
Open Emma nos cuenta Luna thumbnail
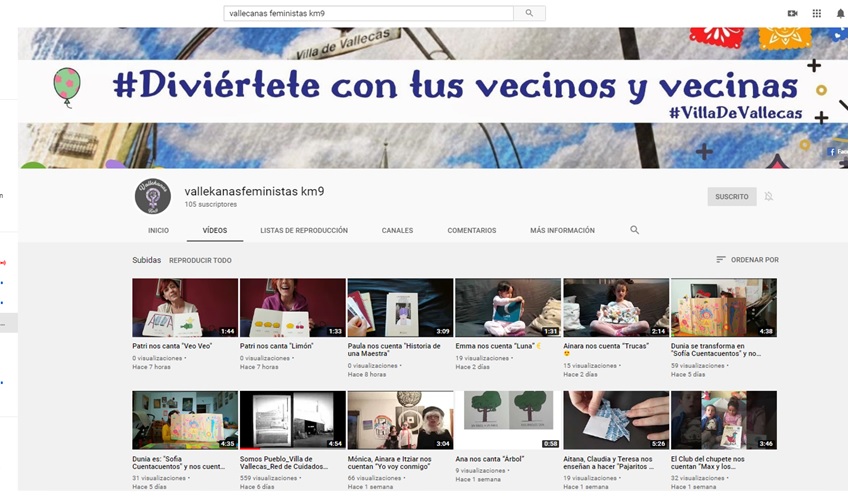(x=508, y=307)
